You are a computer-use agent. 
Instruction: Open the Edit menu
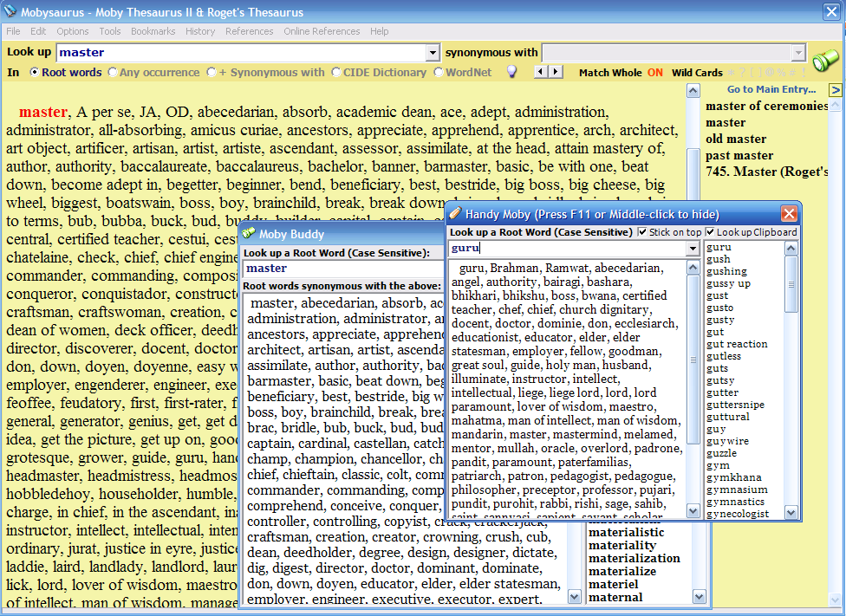(x=38, y=31)
